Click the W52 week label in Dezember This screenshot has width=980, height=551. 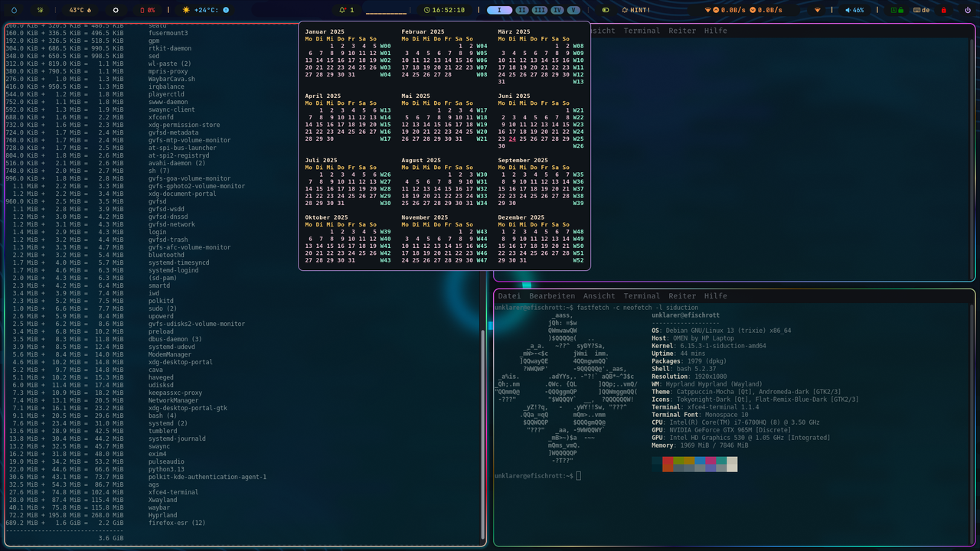tap(578, 260)
